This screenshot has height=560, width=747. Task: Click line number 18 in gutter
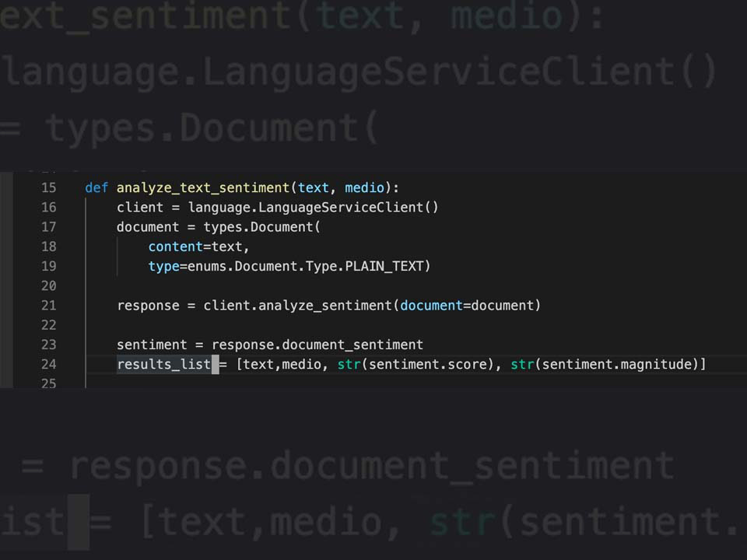tap(48, 247)
